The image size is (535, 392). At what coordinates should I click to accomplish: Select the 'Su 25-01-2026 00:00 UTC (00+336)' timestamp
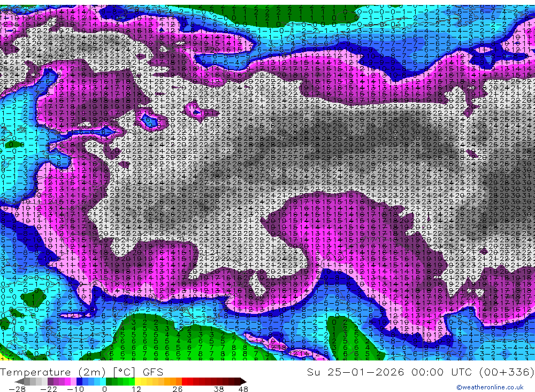click(x=421, y=372)
